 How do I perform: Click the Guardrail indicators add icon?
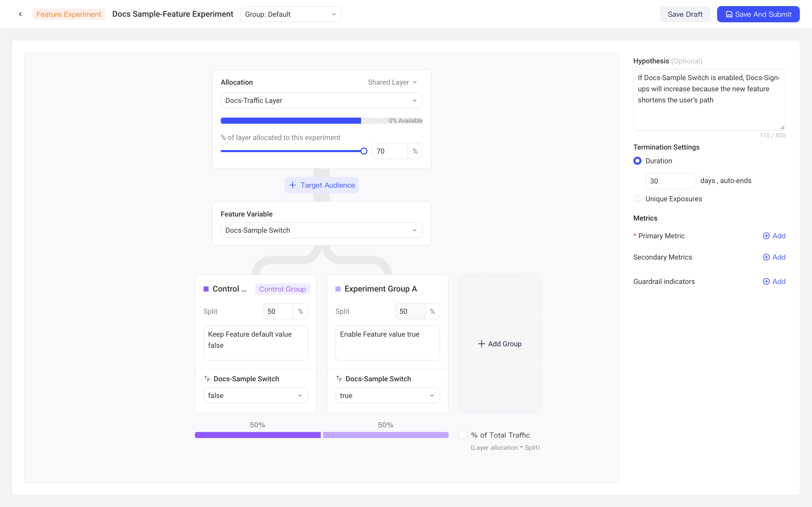(x=766, y=282)
